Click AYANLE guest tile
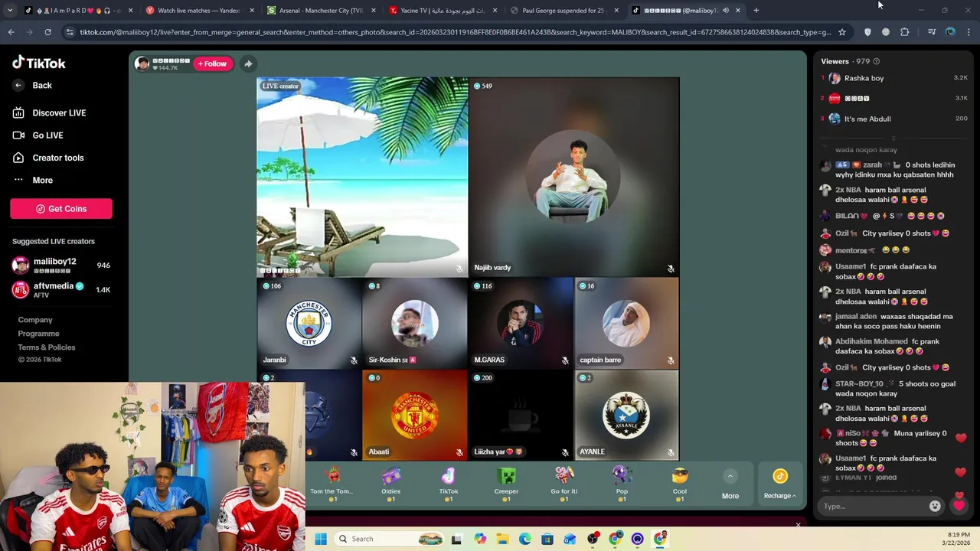This screenshot has height=551, width=980. pos(626,416)
